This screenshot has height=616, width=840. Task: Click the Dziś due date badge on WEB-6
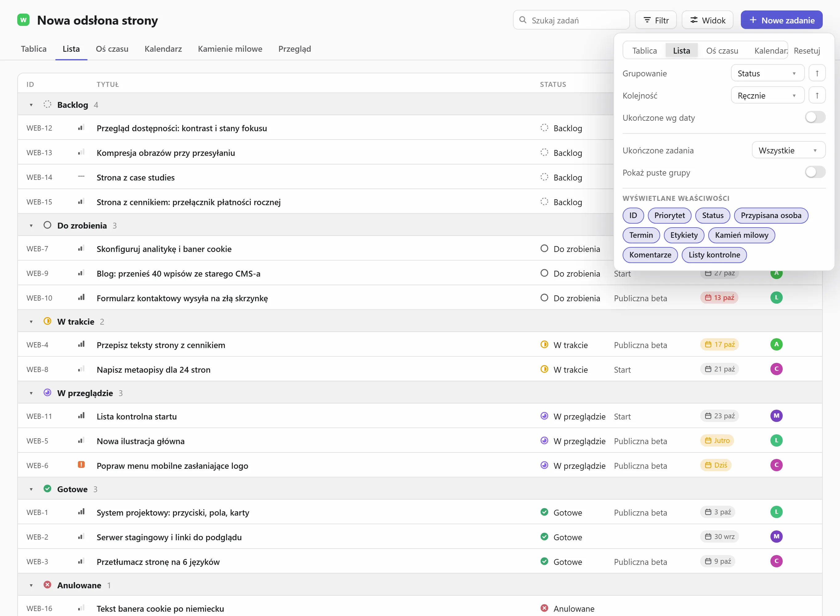716,465
